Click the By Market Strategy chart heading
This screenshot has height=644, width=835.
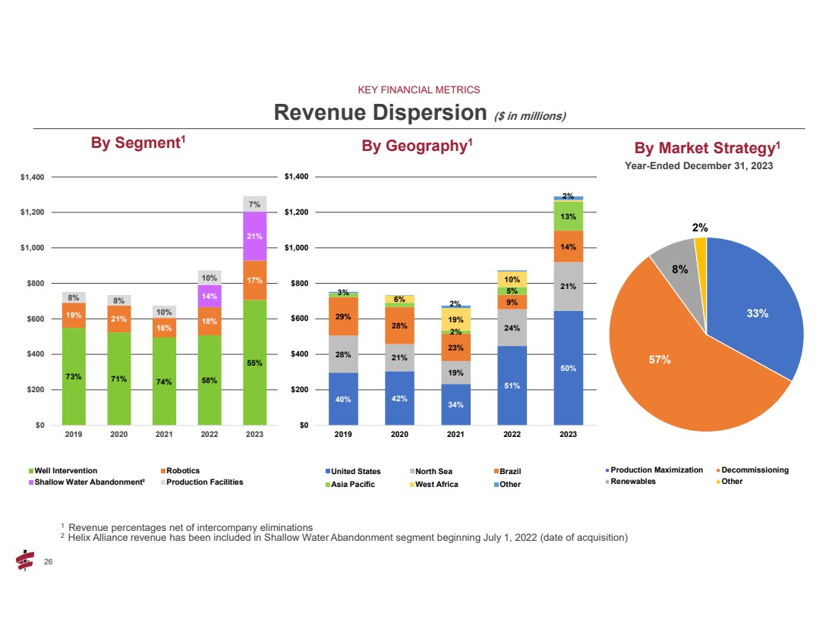pos(707,148)
